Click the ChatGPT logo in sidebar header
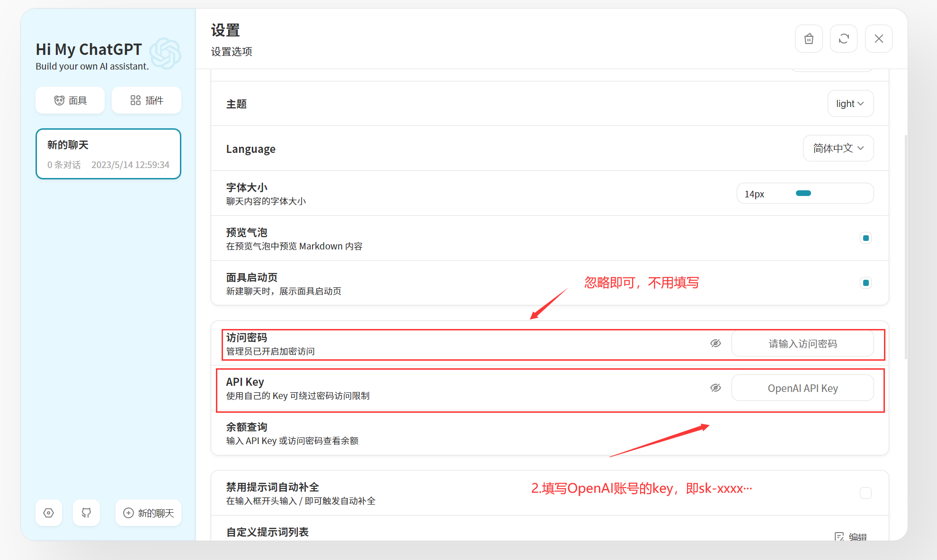This screenshot has width=937, height=560. point(165,53)
